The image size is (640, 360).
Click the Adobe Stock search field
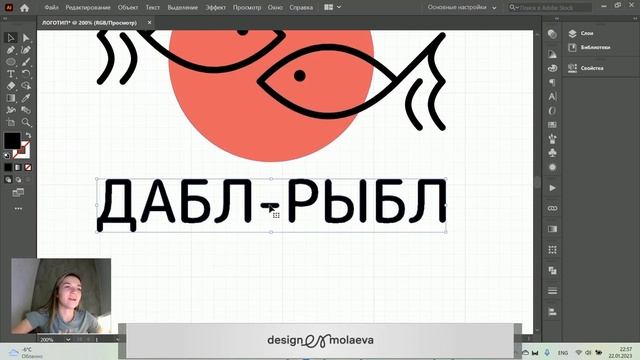click(550, 7)
